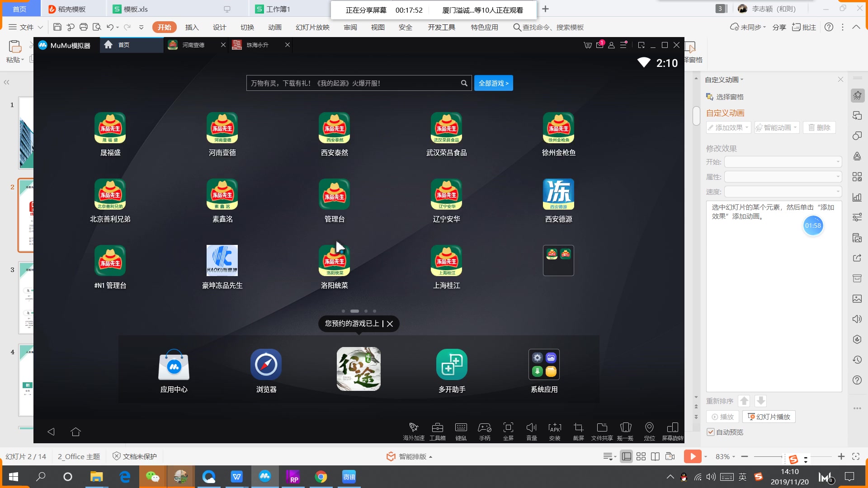Take a 截屏 screenshot
The image size is (868, 488).
(x=578, y=431)
